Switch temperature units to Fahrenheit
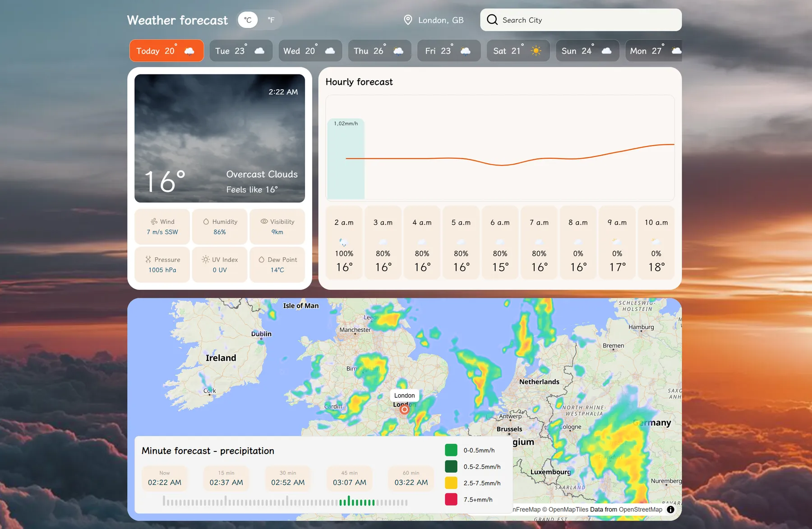Viewport: 812px width, 529px height. pyautogui.click(x=271, y=20)
